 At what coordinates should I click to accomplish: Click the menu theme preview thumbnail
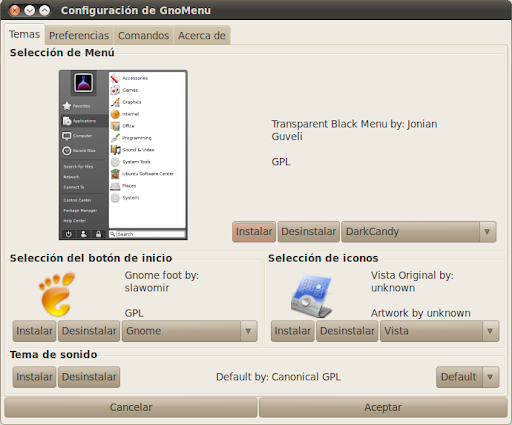tap(123, 155)
